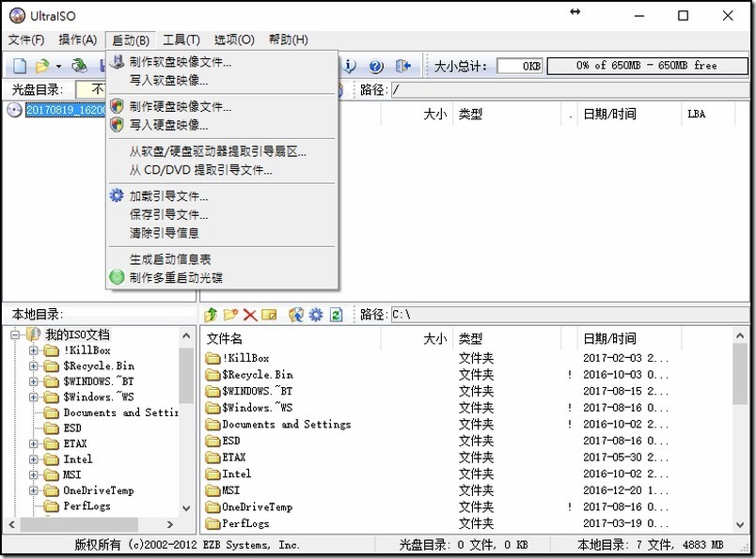
Task: Open the dropdown arrow beside the Open icon
Action: coord(58,66)
